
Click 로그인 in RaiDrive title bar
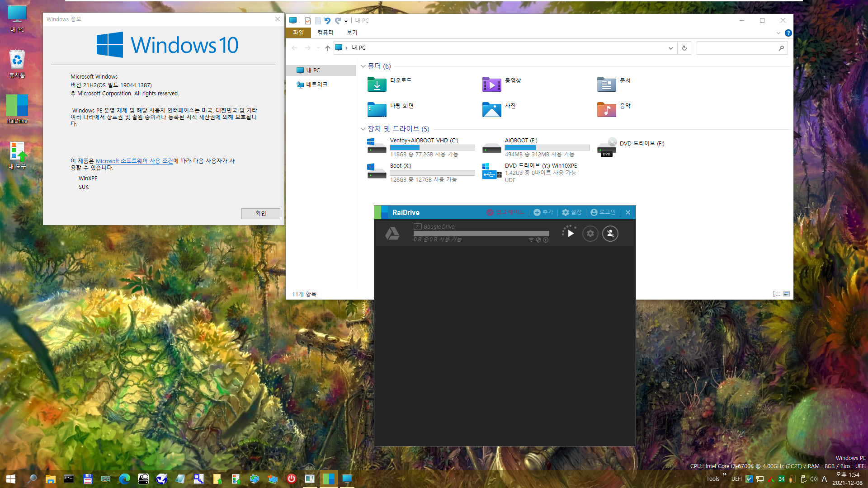[x=603, y=212]
